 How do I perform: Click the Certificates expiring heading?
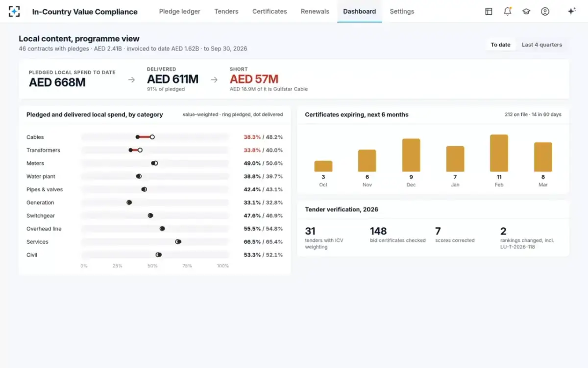tap(357, 115)
